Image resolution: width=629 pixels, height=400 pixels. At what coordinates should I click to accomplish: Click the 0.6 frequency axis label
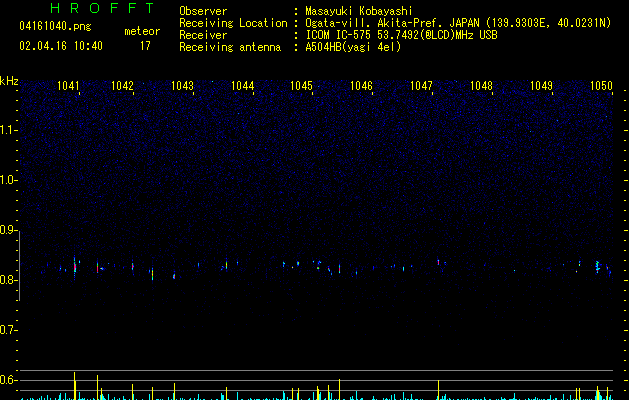pyautogui.click(x=8, y=380)
